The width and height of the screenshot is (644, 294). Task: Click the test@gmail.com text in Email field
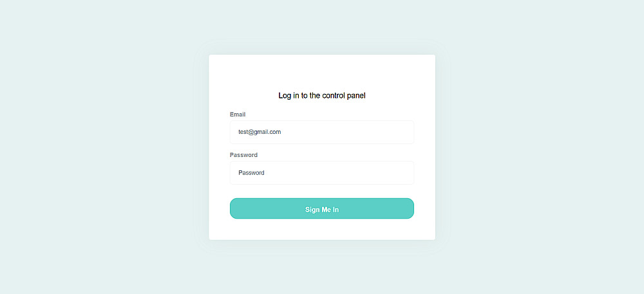[x=260, y=132]
